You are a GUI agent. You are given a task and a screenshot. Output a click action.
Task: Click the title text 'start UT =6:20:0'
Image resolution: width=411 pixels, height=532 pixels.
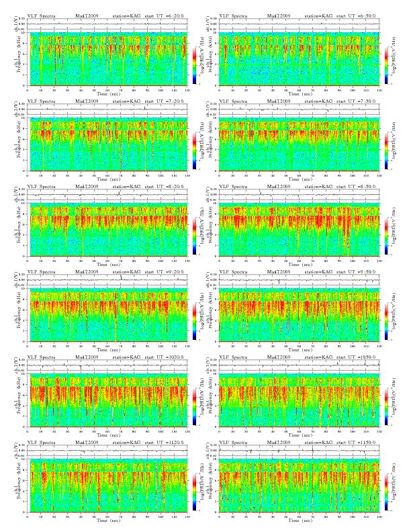[164, 15]
